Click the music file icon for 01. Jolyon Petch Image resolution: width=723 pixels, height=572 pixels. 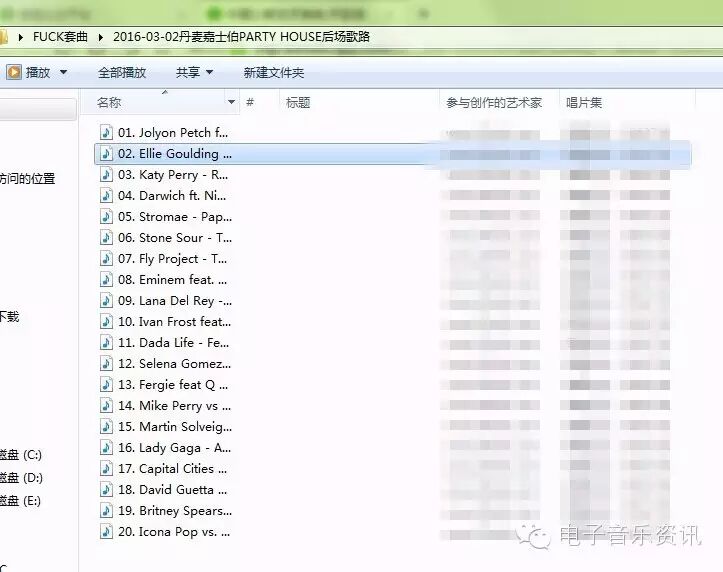coord(107,132)
